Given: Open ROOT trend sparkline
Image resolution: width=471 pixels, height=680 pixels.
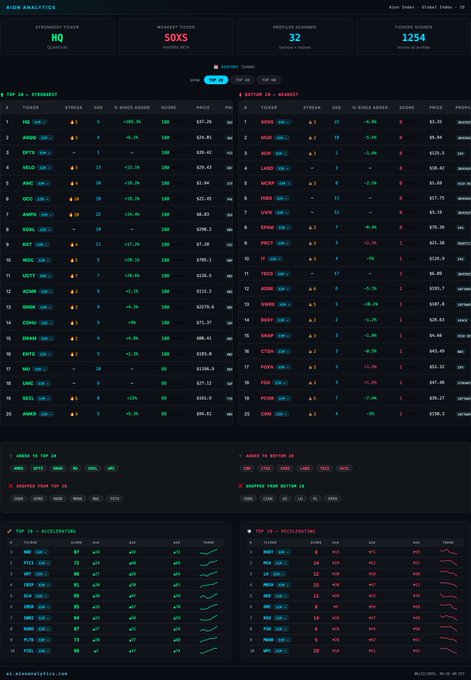Looking at the screenshot, I should click(448, 552).
